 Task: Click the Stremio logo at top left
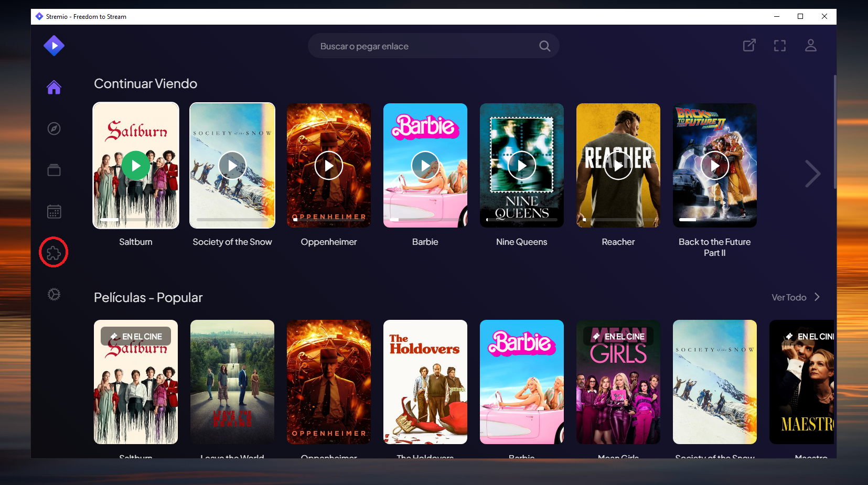click(54, 46)
